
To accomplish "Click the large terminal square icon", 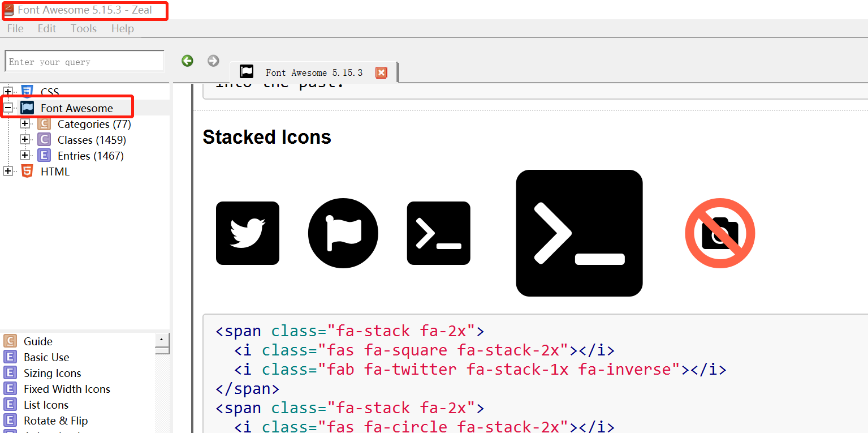I will point(580,233).
